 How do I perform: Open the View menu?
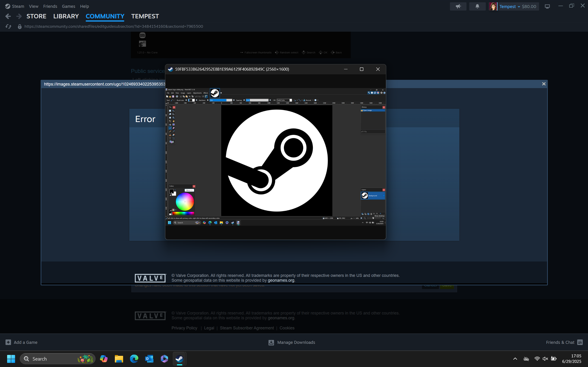coord(34,6)
